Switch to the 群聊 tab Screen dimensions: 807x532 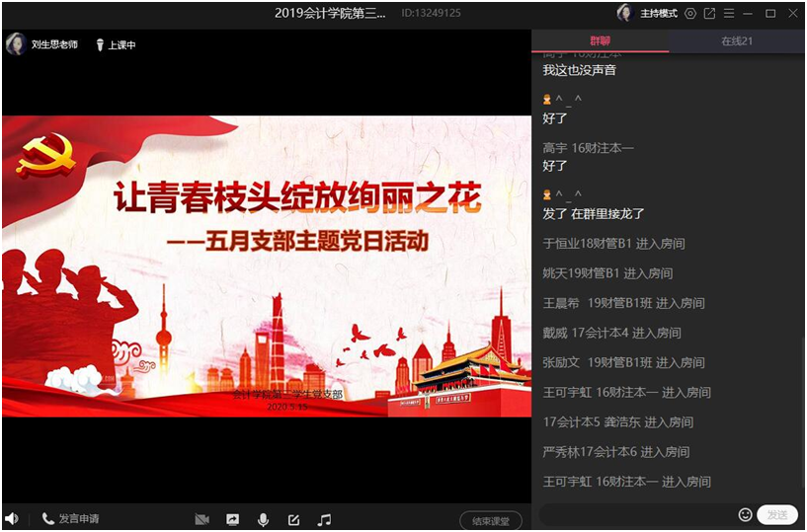coord(601,40)
